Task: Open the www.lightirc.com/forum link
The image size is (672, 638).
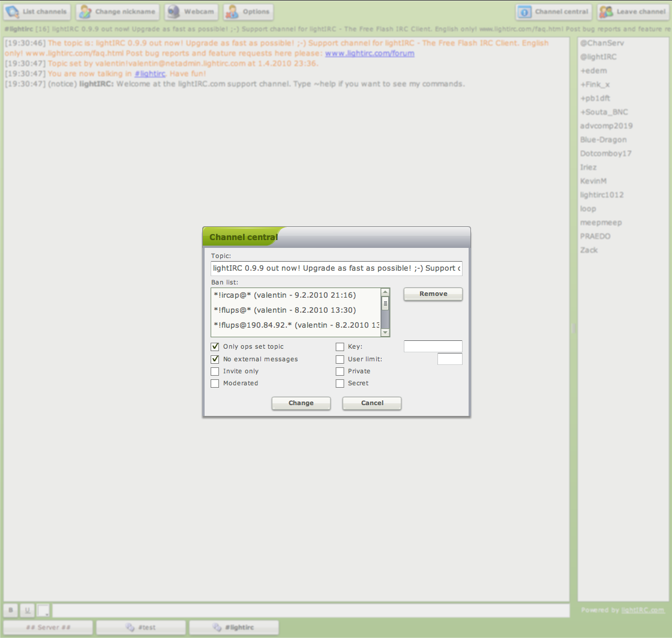Action: [x=370, y=53]
